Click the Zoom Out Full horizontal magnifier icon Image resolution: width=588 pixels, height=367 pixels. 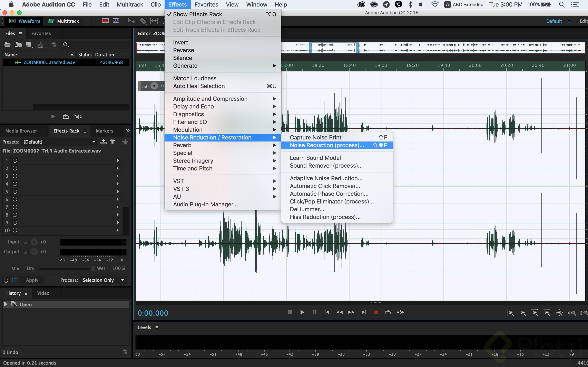547,313
